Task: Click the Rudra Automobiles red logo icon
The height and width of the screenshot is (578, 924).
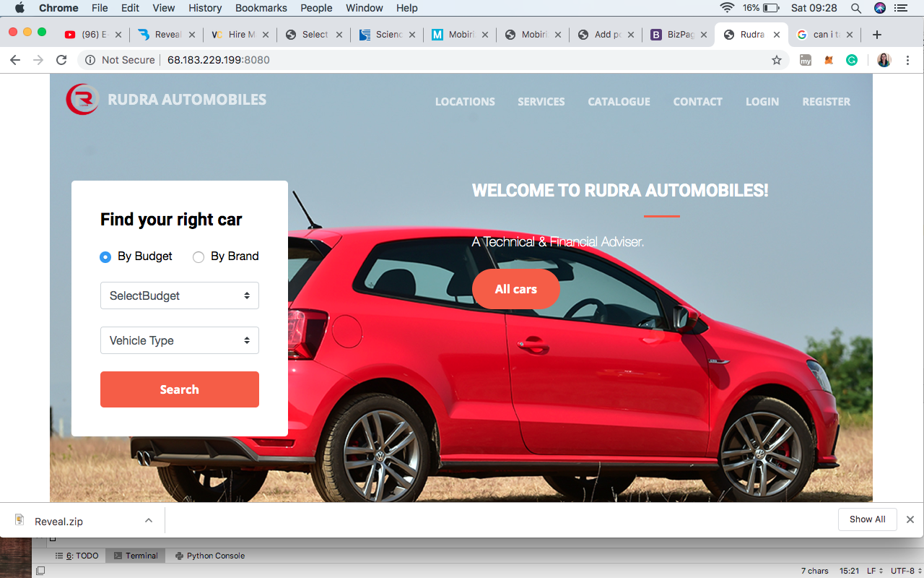Action: pos(82,100)
